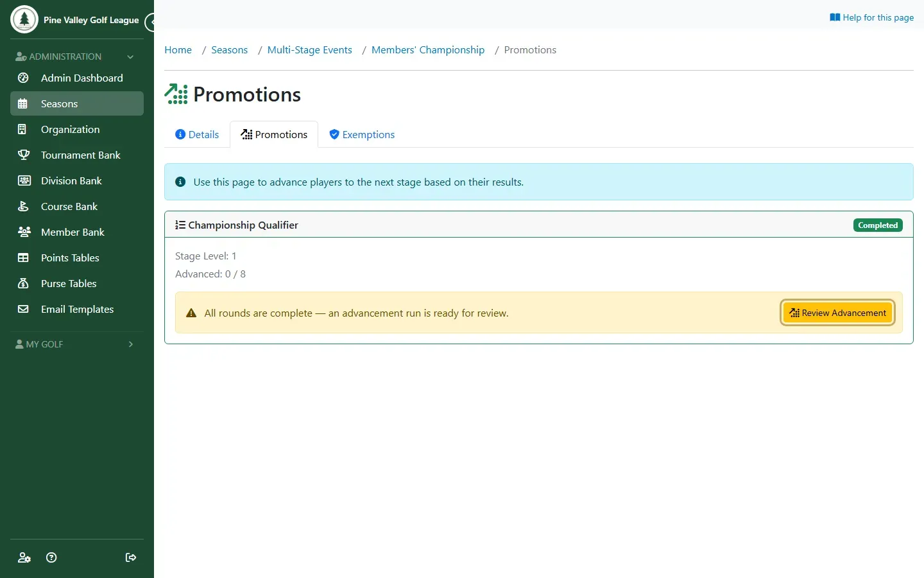Select the 'Advanced: 0 / 8' text
Screen dimensions: 924x578
(x=210, y=274)
